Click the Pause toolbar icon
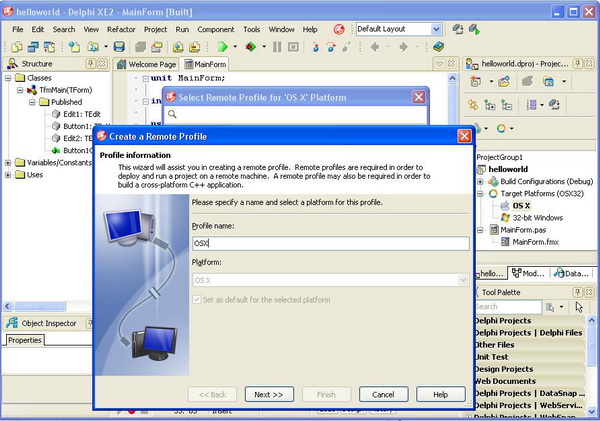Image resolution: width=600 pixels, height=421 pixels. coord(277,47)
